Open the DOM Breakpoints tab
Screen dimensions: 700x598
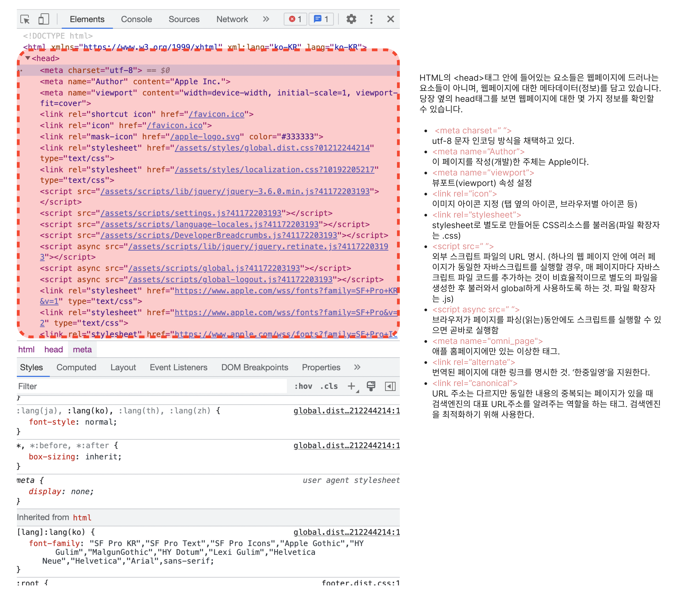click(x=254, y=367)
